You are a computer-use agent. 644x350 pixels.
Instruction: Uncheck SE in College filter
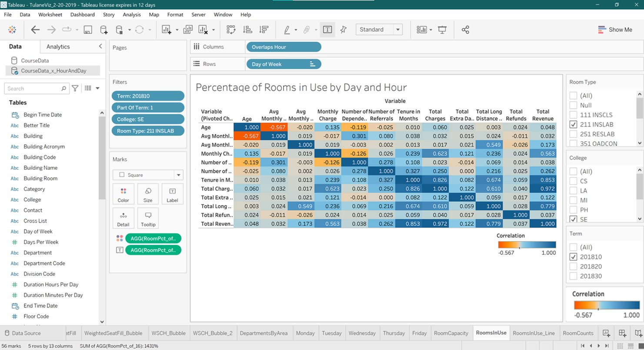pos(574,219)
